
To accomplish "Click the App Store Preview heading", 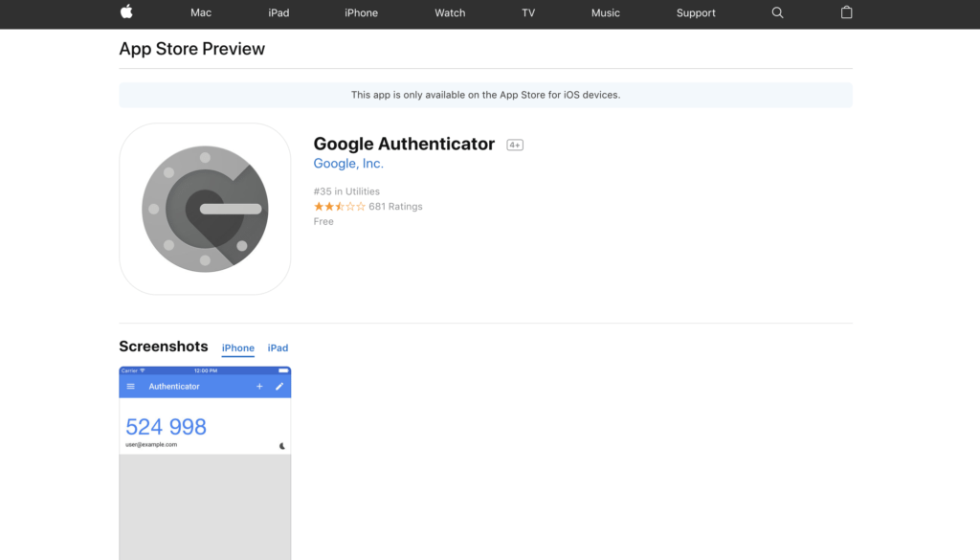I will [191, 49].
